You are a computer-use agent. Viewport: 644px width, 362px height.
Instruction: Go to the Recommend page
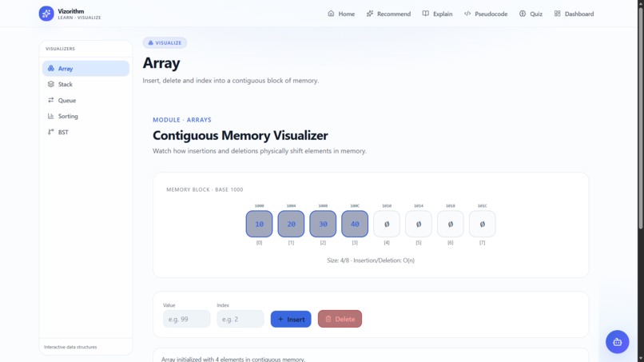tap(388, 14)
